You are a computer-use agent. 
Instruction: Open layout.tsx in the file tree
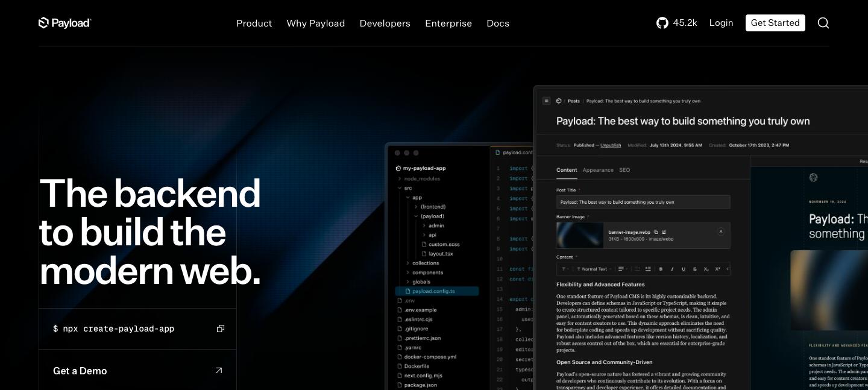441,254
